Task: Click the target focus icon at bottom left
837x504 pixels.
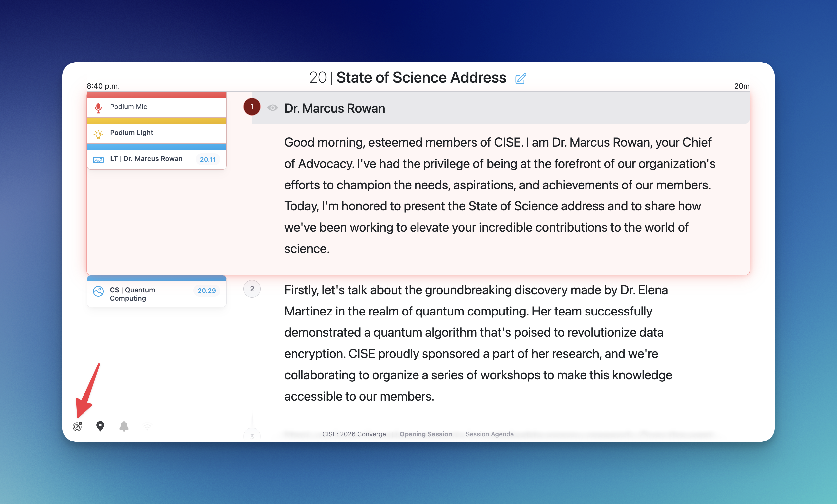Action: (78, 426)
